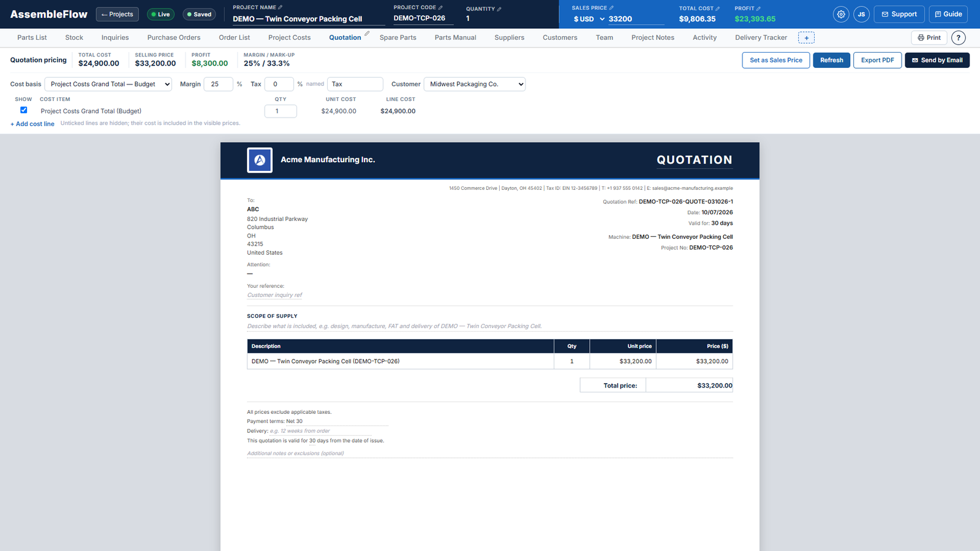
Task: Click Acme Manufacturing logo in quotation
Action: click(260, 160)
